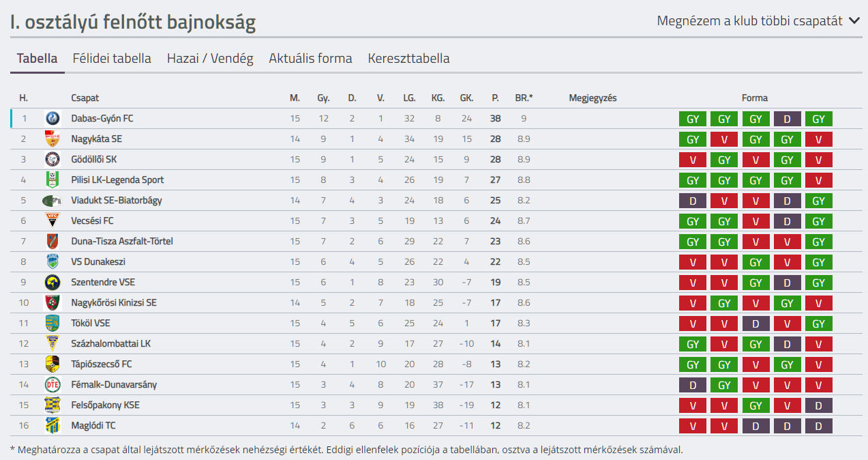Screen dimensions: 868x460
Task: Open the Kereszttabella tab
Action: point(408,59)
